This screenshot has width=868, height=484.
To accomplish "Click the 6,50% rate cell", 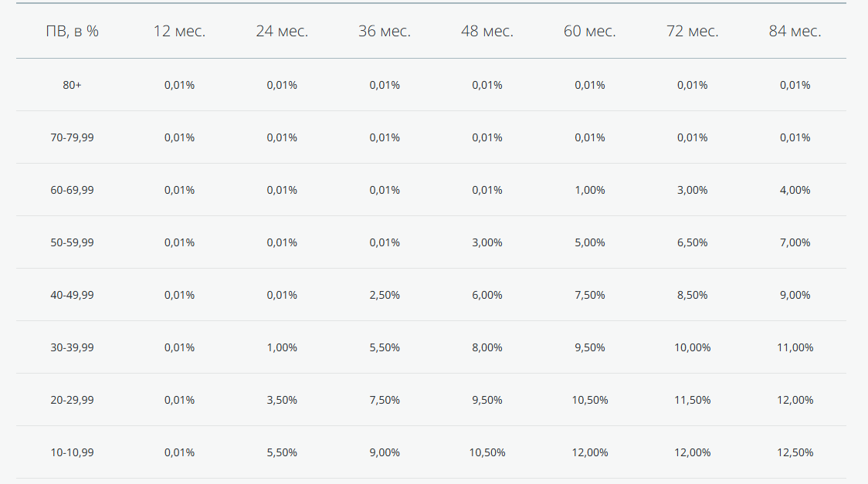I will (x=693, y=242).
